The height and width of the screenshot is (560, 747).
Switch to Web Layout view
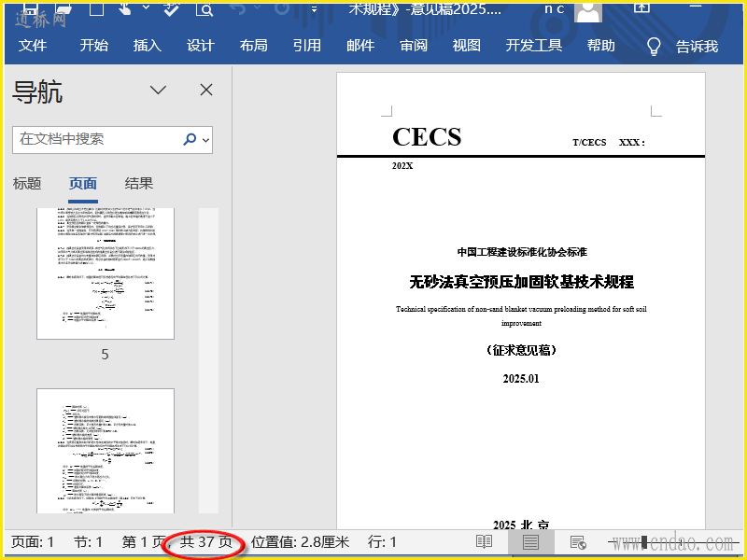click(577, 542)
